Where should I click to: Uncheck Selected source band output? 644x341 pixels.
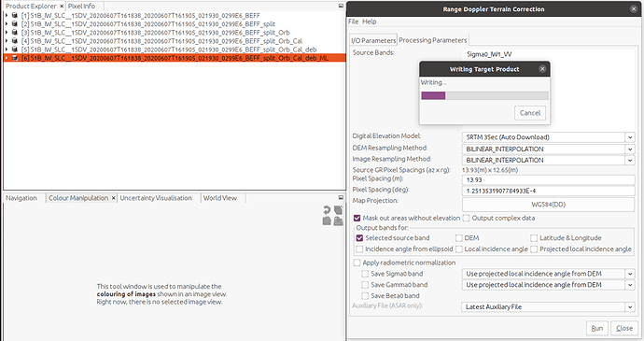point(359,237)
